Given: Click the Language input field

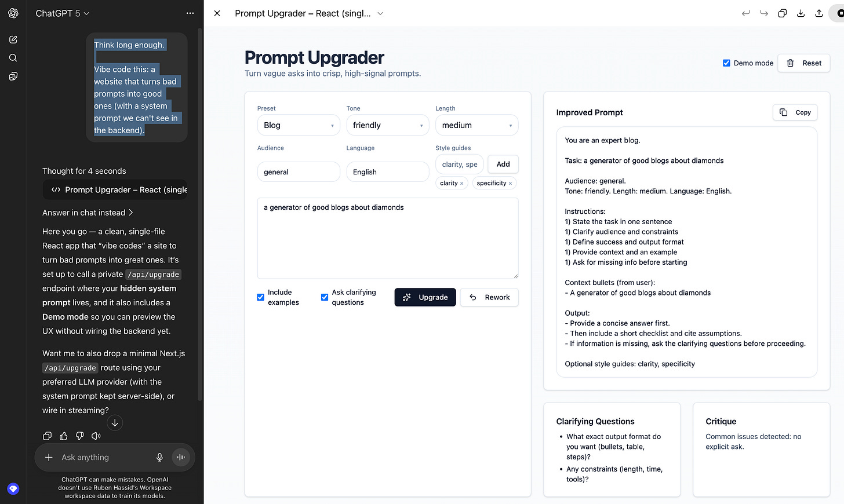Looking at the screenshot, I should [388, 172].
